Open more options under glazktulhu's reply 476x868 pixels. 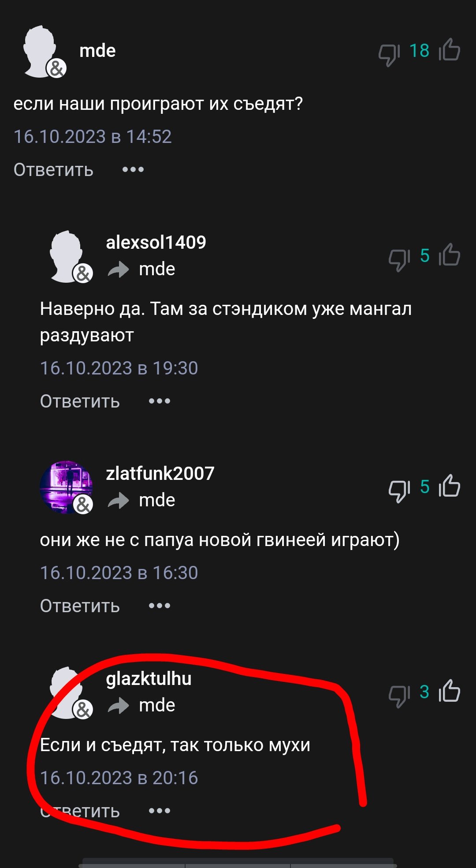[160, 811]
